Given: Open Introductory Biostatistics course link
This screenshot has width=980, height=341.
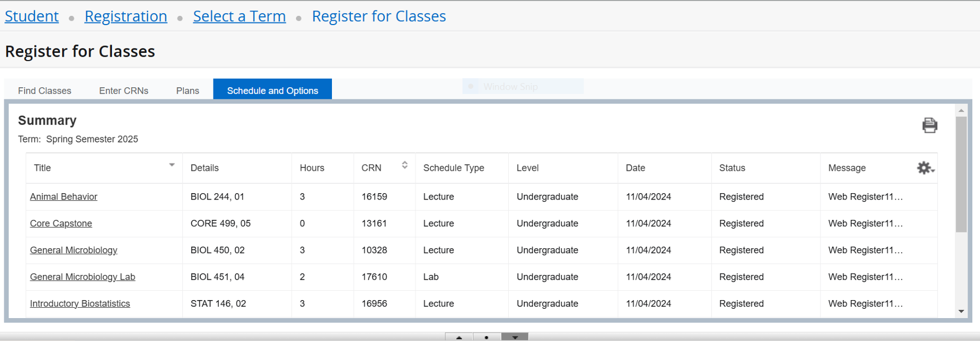Looking at the screenshot, I should point(80,303).
